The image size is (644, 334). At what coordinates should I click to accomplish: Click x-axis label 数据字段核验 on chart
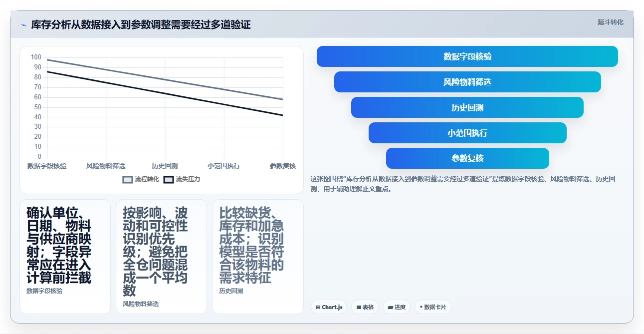pyautogui.click(x=47, y=166)
